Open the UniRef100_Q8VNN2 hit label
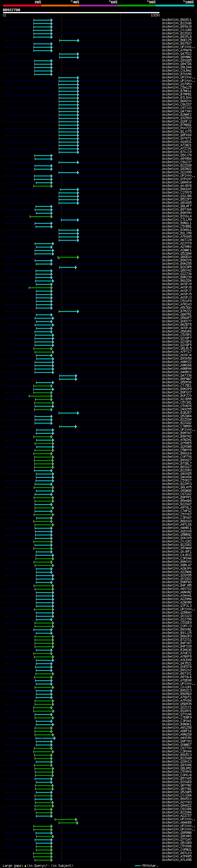The image size is (197, 868). [177, 57]
